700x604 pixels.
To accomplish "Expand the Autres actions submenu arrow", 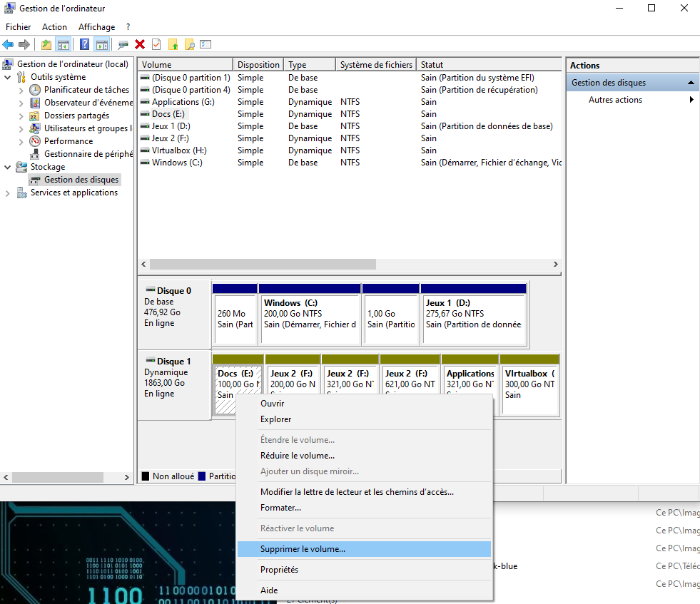I will pos(691,100).
